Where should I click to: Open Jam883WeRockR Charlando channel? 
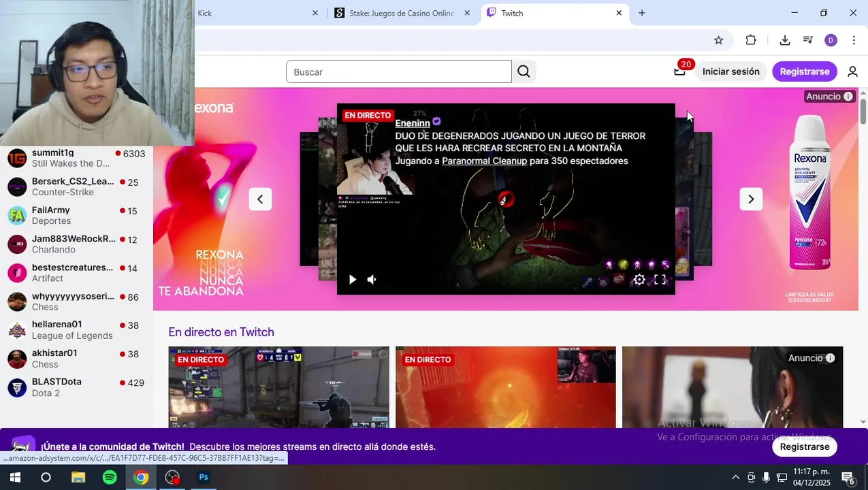point(76,244)
